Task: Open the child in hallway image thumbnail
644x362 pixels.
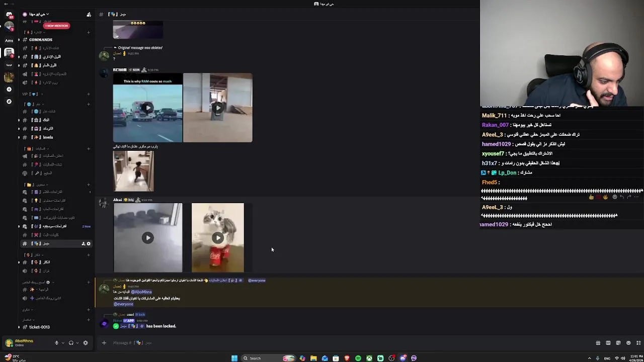Action: coord(133,171)
